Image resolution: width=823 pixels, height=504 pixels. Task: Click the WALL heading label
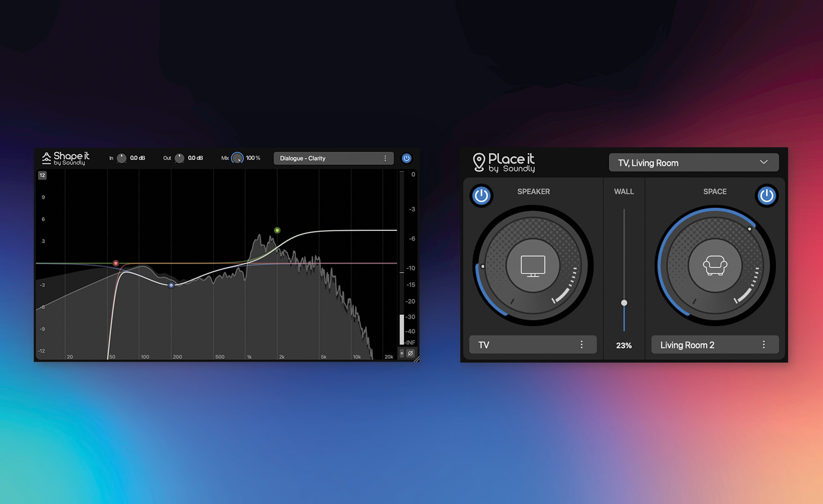coord(624,191)
